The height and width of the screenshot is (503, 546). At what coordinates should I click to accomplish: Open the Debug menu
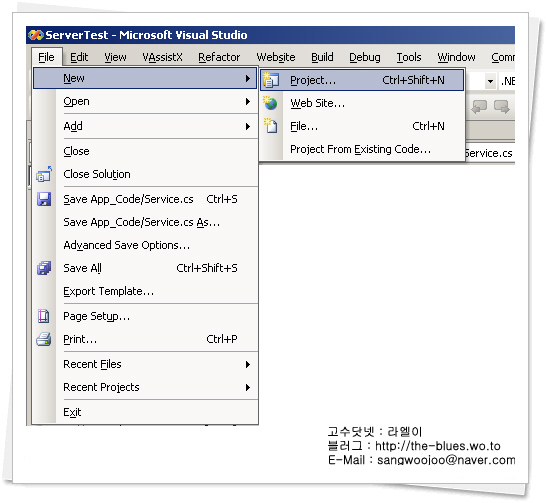point(365,57)
